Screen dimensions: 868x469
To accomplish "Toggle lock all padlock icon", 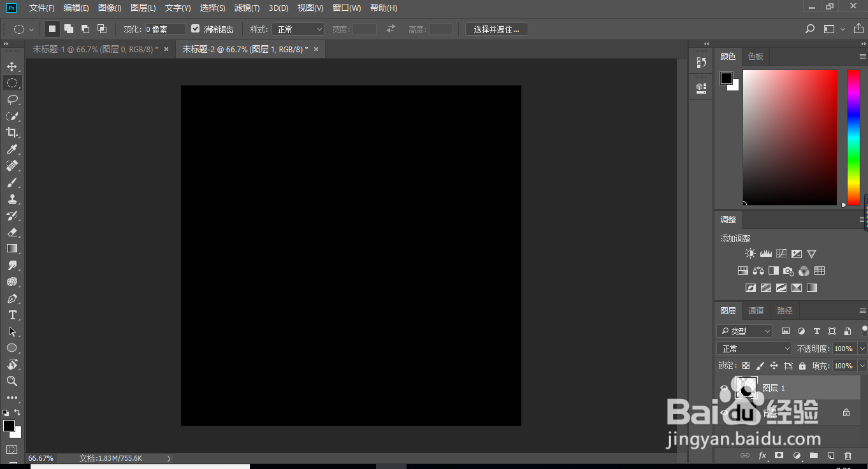I will point(802,366).
